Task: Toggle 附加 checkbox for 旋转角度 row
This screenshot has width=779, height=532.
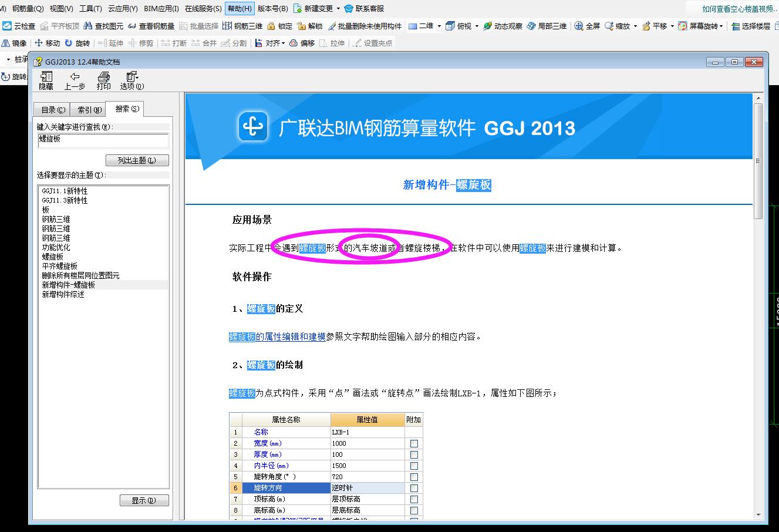Action: tap(414, 477)
